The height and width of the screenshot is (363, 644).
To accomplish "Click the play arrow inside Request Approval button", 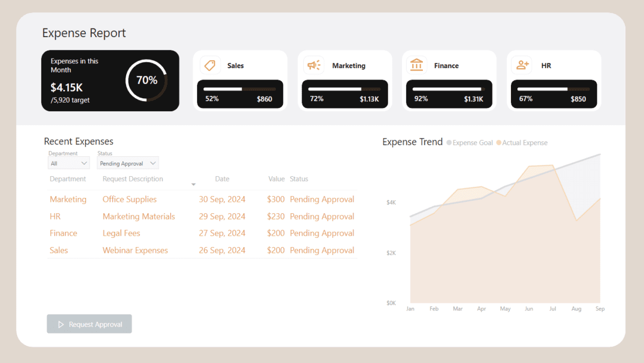I will [x=61, y=324].
